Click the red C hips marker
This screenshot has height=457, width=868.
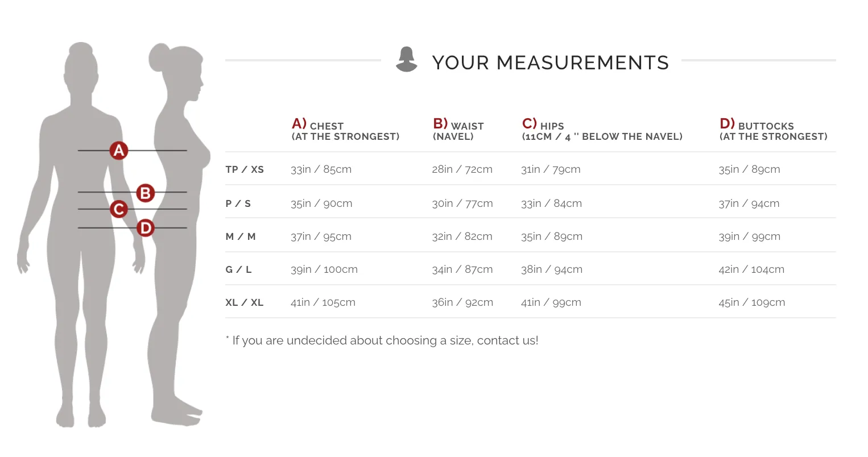point(118,209)
